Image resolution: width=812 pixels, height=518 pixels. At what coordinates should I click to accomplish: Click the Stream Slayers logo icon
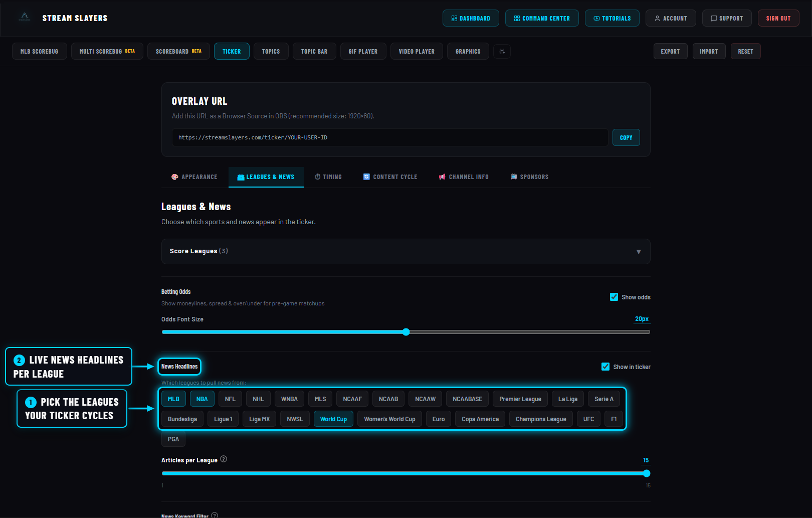(x=25, y=18)
